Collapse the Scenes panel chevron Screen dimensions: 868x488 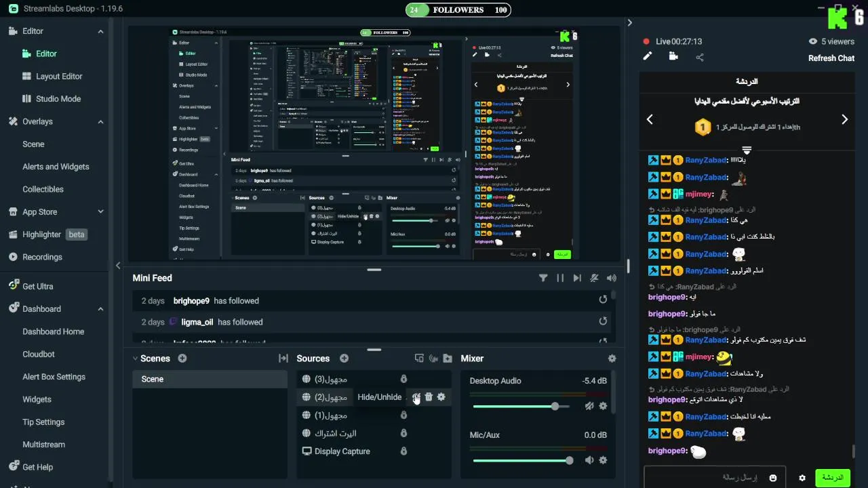point(135,359)
